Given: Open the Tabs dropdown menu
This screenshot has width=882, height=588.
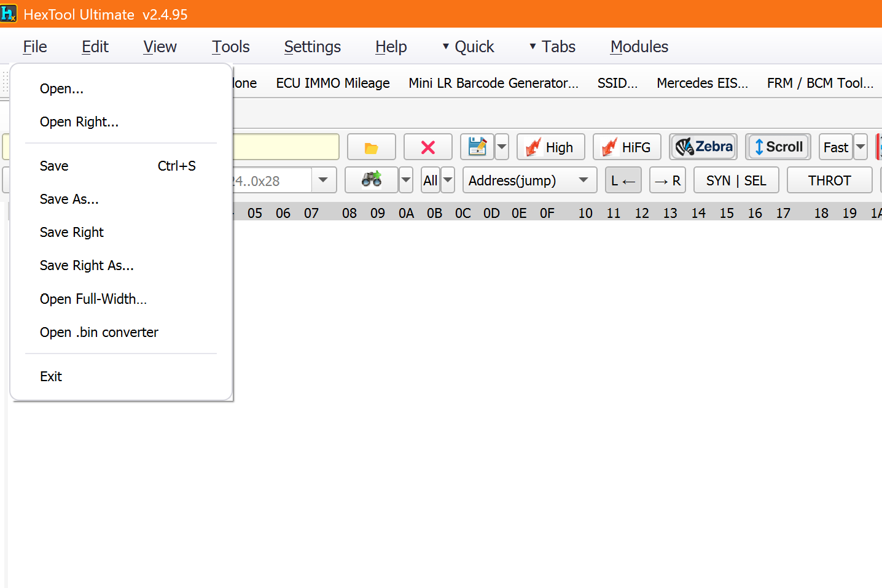Looking at the screenshot, I should [552, 47].
